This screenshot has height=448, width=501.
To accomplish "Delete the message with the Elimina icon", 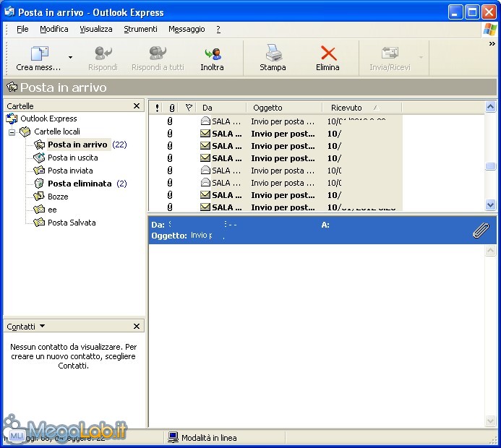I will pos(328,53).
